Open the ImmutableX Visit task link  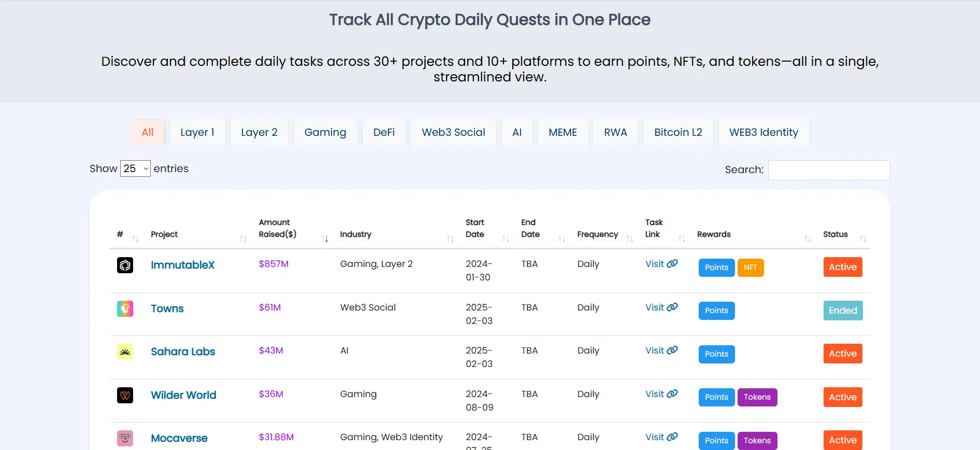[x=661, y=264]
